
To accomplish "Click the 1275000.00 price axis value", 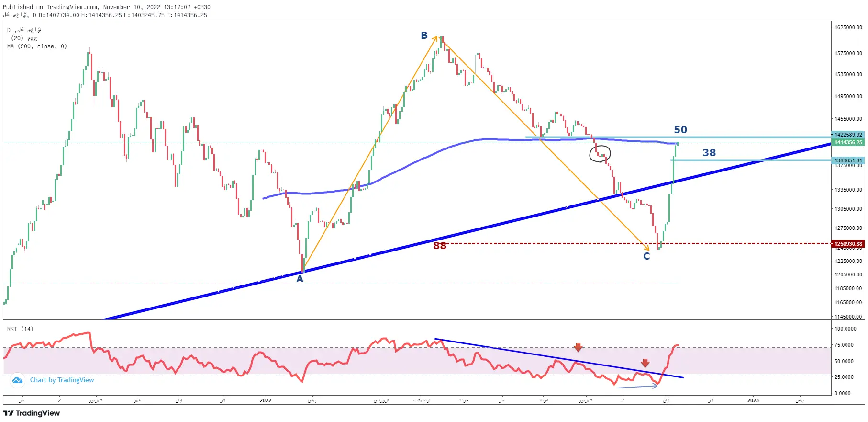I will click(x=848, y=228).
